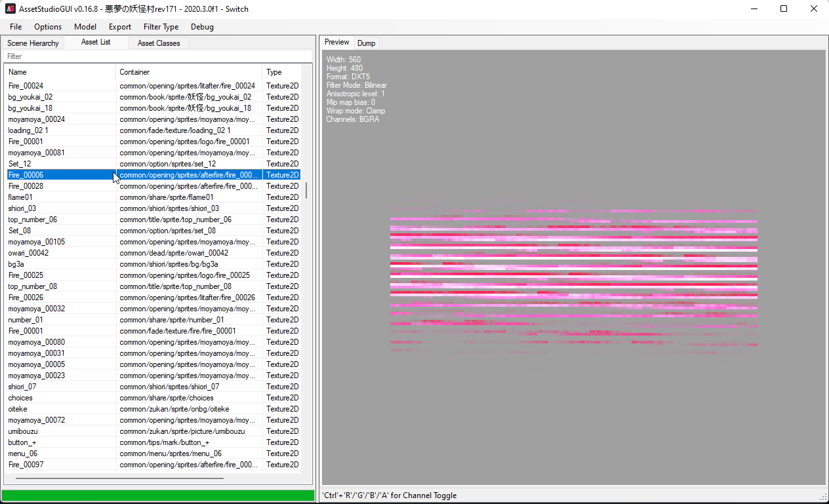
Task: Click the AssetStudio app icon in title bar
Action: point(10,9)
